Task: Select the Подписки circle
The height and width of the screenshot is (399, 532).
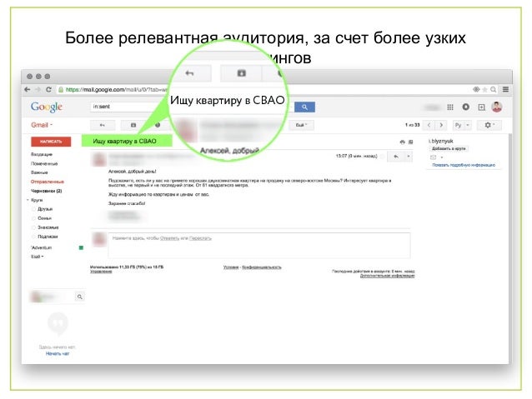Action: [48, 237]
